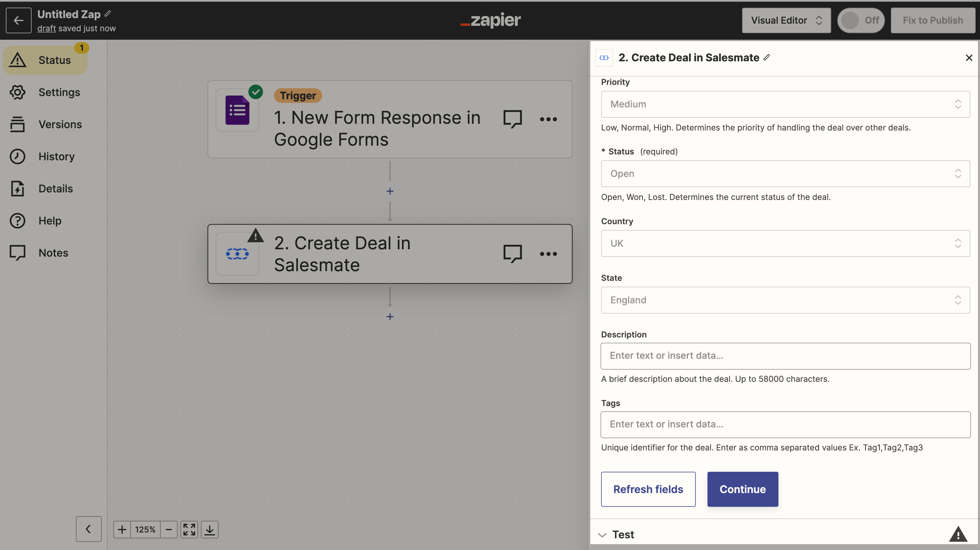This screenshot has width=980, height=550.
Task: Click Fix to Publish button
Action: point(933,20)
